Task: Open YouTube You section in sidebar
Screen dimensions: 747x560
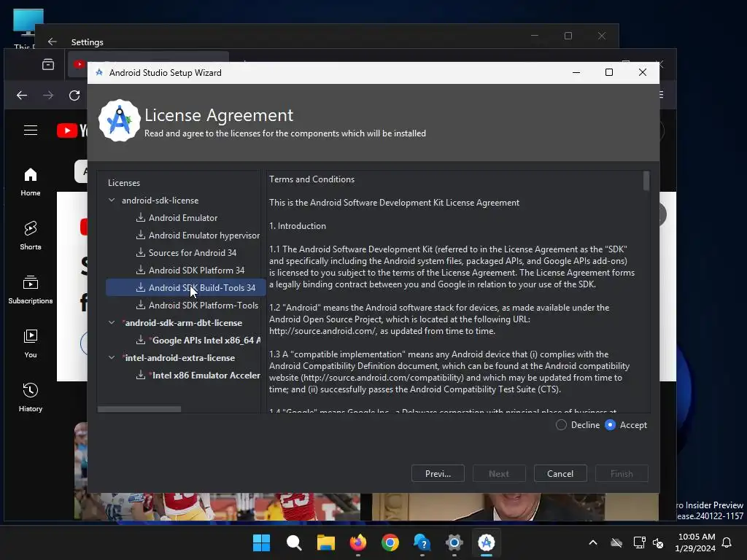Action: 31,343
